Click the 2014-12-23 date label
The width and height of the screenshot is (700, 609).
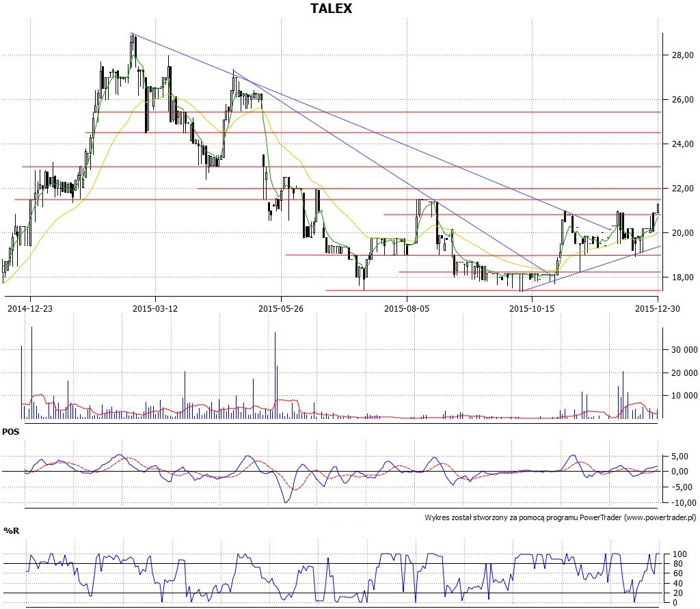point(30,308)
